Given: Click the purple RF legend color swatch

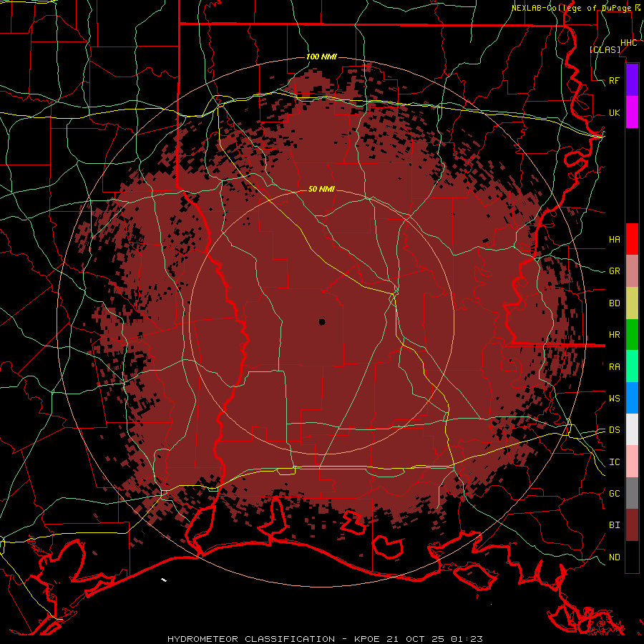Looking at the screenshot, I should pyautogui.click(x=632, y=80).
